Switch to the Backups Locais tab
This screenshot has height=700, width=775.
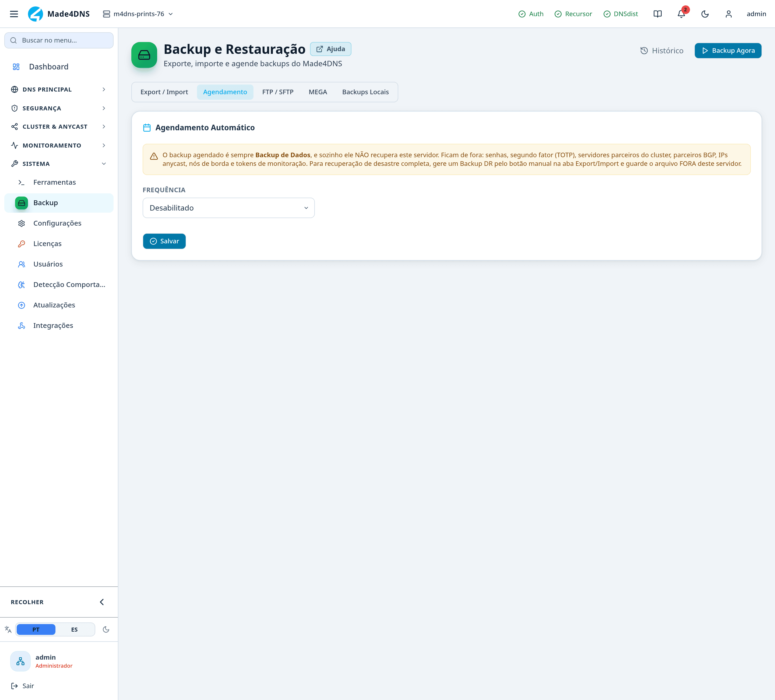(365, 92)
